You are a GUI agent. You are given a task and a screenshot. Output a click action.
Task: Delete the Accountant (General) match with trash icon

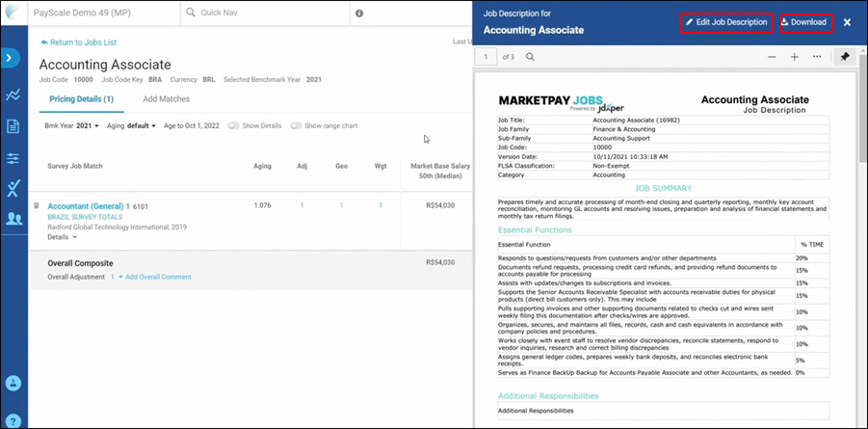tap(37, 205)
